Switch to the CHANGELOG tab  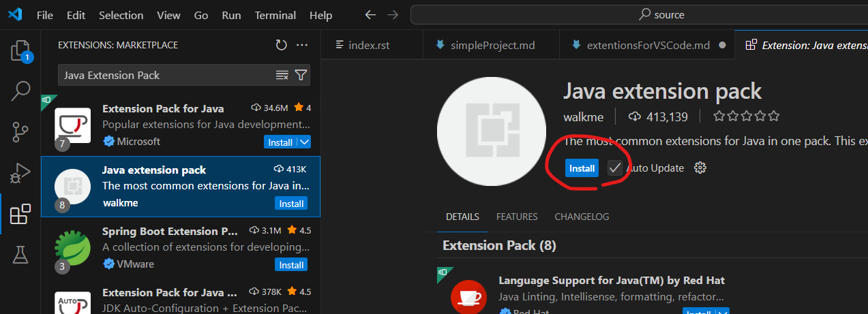pyautogui.click(x=582, y=217)
